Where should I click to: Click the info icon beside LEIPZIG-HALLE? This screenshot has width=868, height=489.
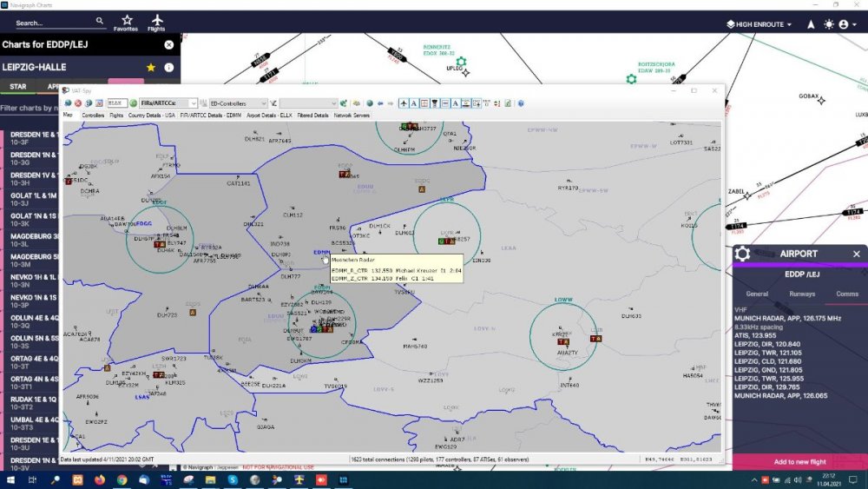pyautogui.click(x=168, y=67)
